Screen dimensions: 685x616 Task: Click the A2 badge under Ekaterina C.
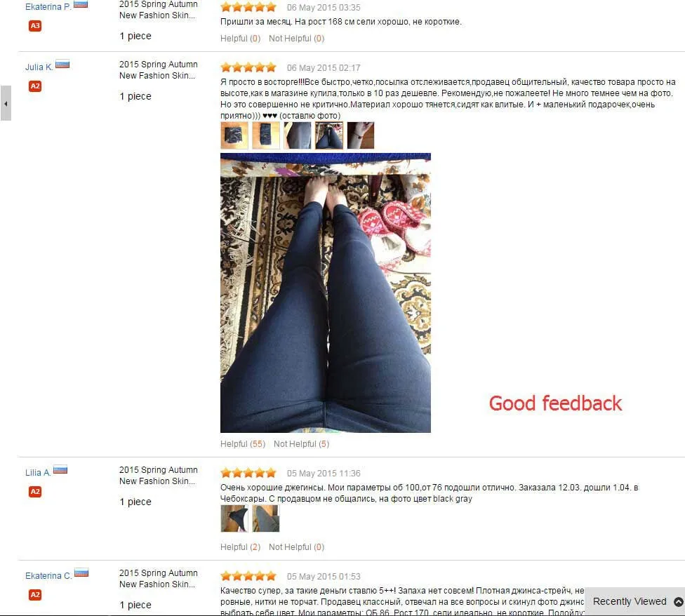(35, 595)
